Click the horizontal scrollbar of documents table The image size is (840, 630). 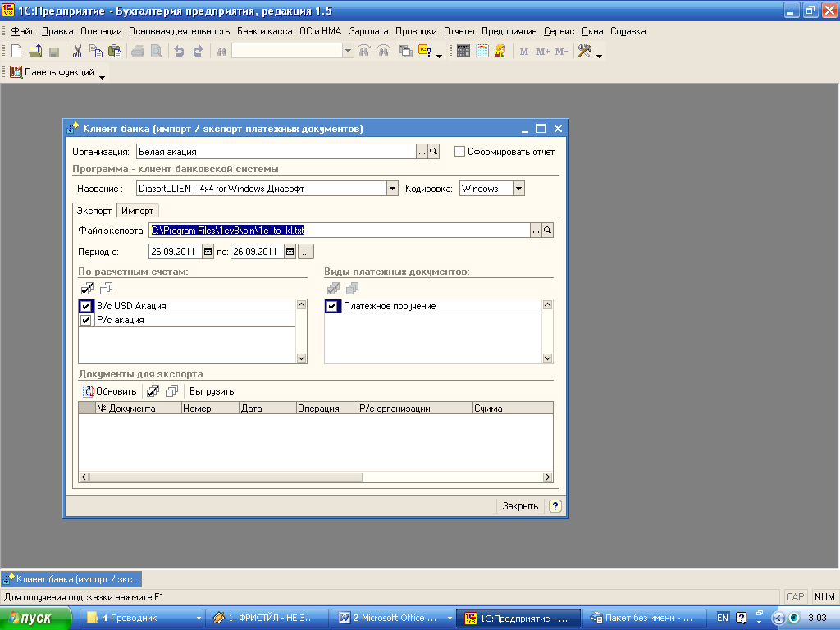[226, 477]
